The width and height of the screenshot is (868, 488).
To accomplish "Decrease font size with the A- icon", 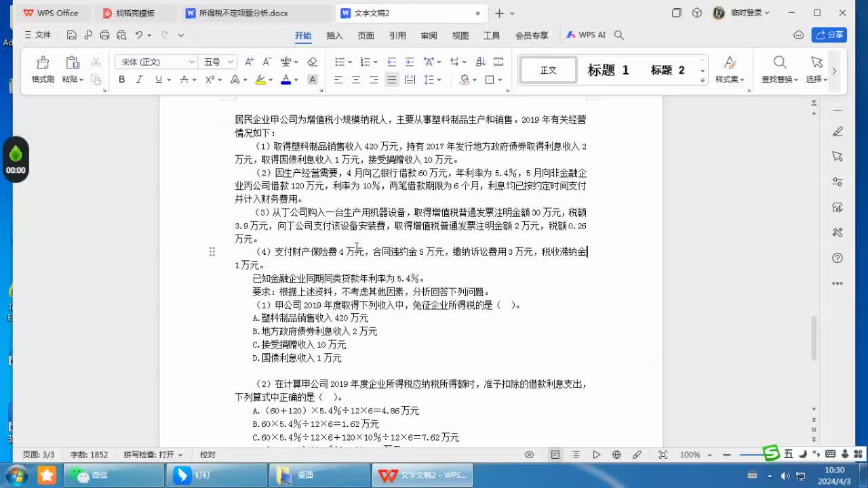I will click(267, 62).
